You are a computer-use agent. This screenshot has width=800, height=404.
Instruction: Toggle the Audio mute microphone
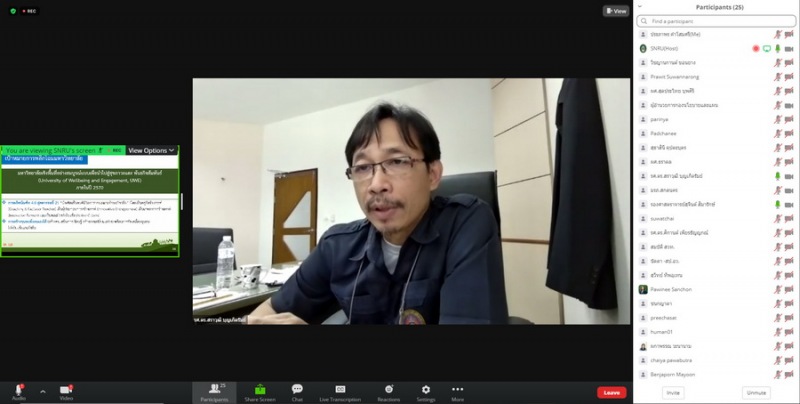tap(17, 390)
